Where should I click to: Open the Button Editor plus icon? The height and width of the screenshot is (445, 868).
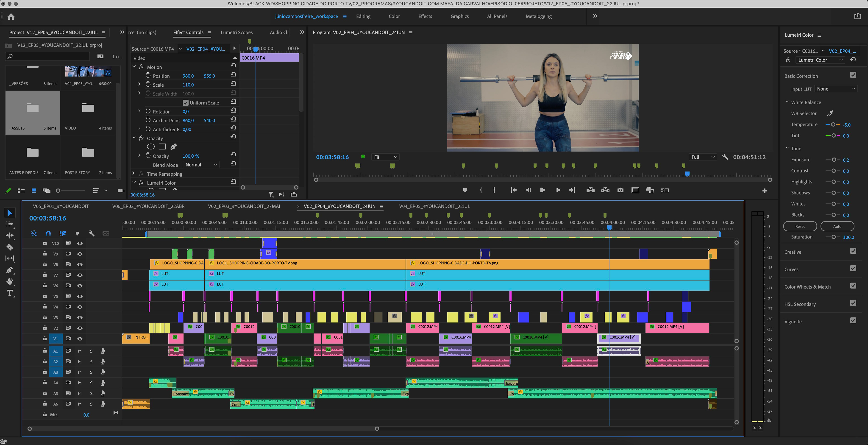[x=765, y=191]
